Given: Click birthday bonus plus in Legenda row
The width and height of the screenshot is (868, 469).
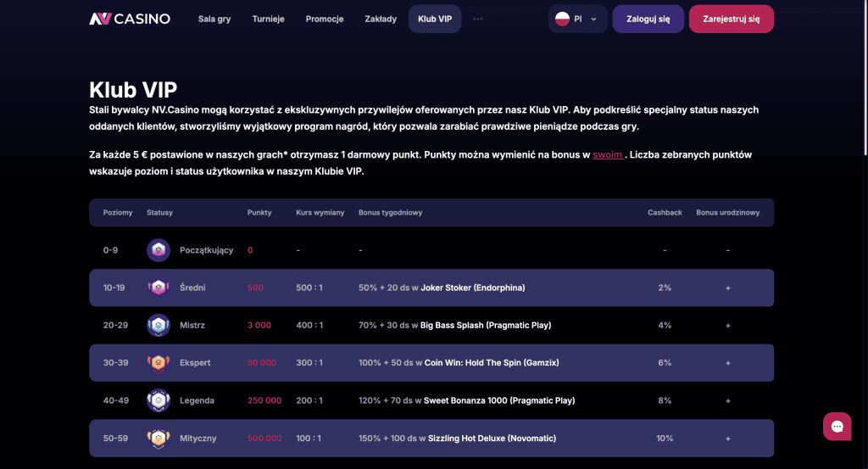Looking at the screenshot, I should point(728,401).
